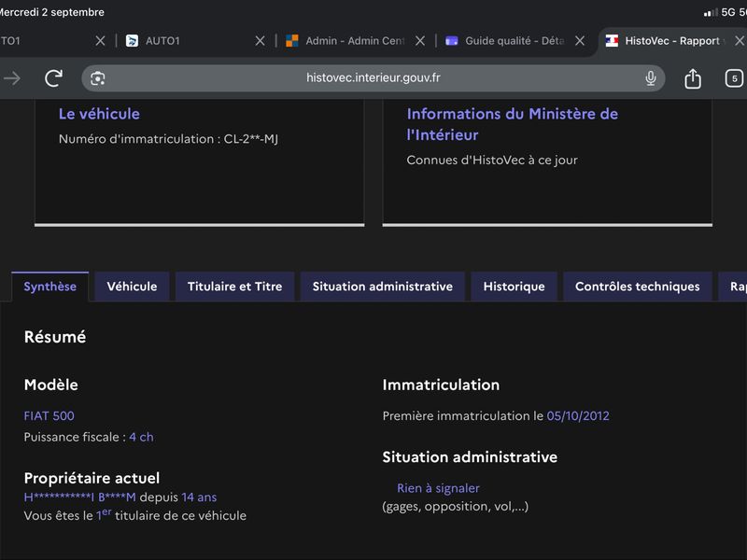Close the Admin - Admin Center tab

(x=419, y=41)
